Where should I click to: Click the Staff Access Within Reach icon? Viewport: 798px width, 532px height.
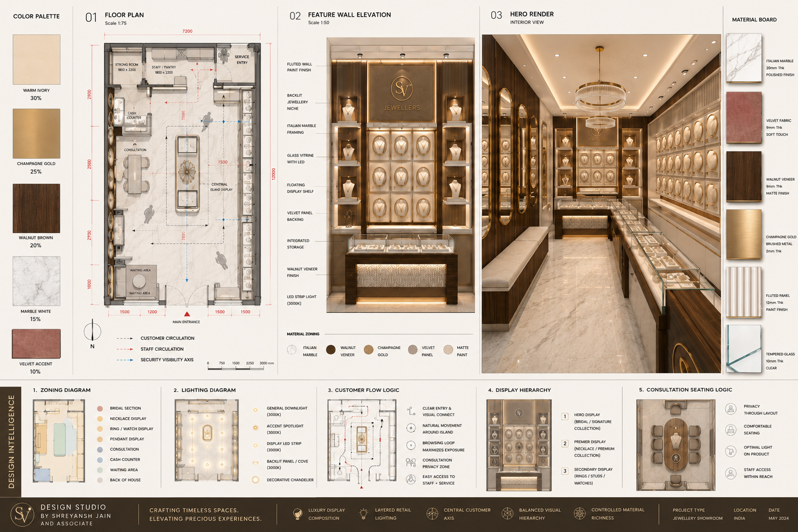pyautogui.click(x=731, y=473)
